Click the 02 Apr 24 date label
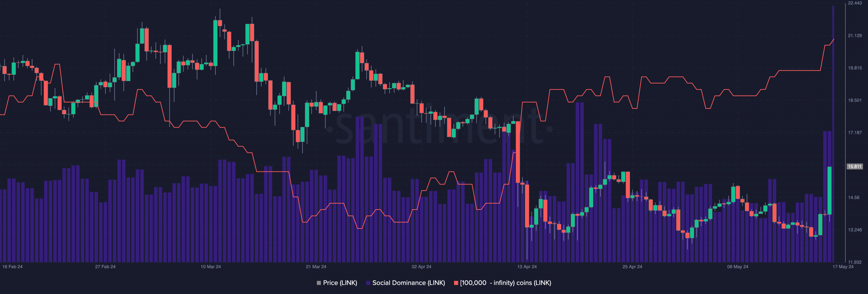The width and height of the screenshot is (868, 294). coord(421,267)
